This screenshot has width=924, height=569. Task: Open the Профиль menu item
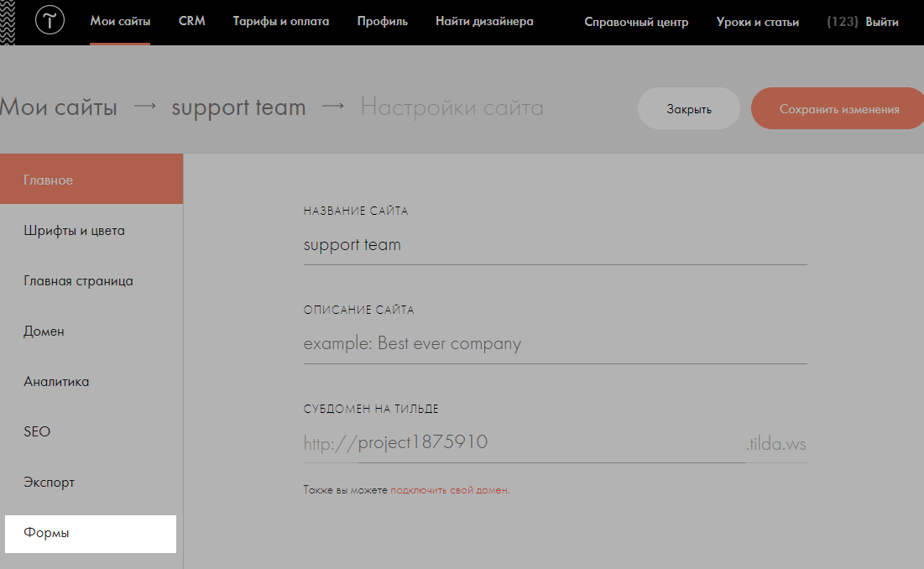point(383,22)
